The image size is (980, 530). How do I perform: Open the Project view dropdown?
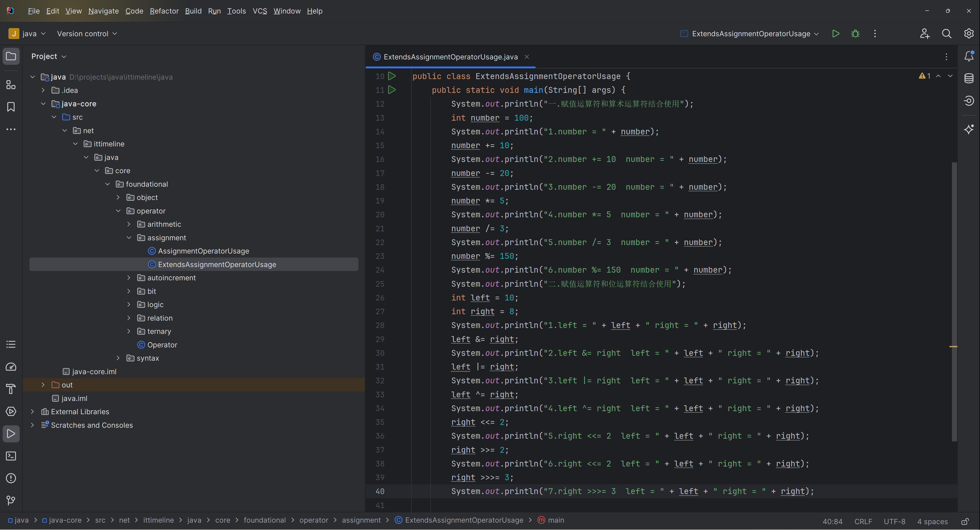(x=49, y=56)
